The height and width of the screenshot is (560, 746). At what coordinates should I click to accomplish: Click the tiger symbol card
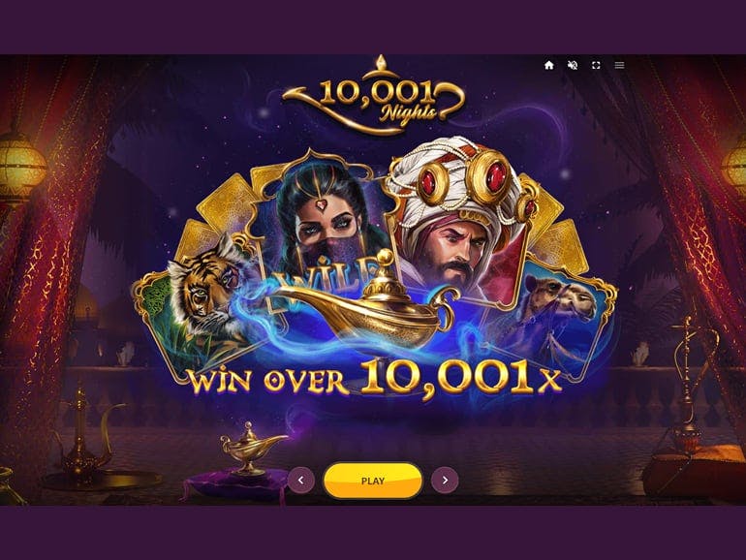point(200,304)
